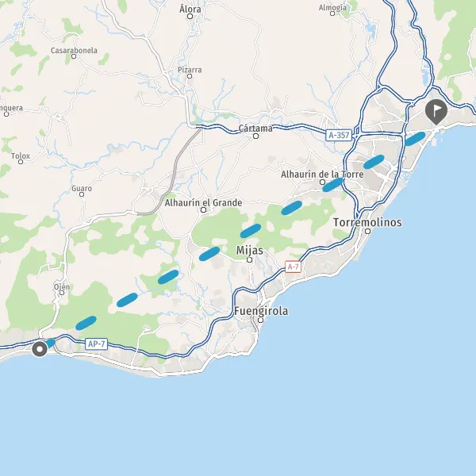Image resolution: width=476 pixels, height=476 pixels.
Task: Click the Álora town label
Action: 190,9
